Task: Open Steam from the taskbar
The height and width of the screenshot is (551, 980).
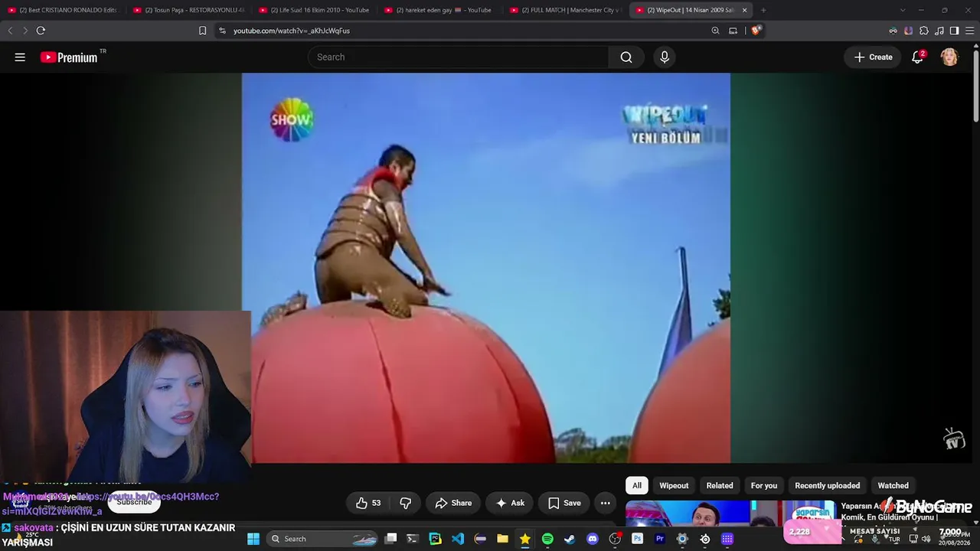Action: (x=570, y=539)
